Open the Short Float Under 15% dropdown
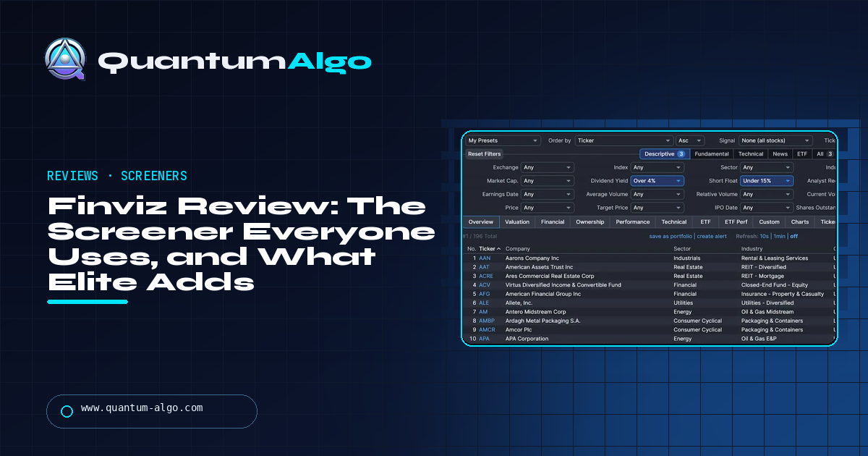Image resolution: width=868 pixels, height=456 pixels. tap(767, 181)
